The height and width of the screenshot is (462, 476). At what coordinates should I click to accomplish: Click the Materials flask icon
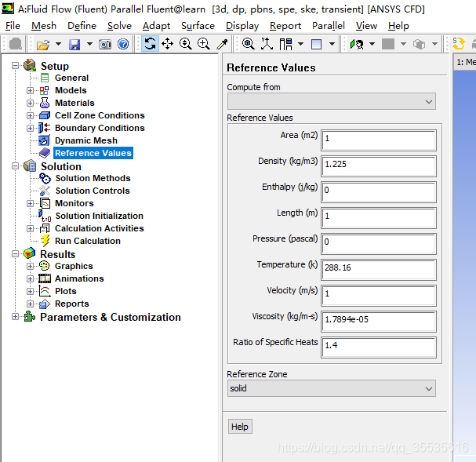point(45,103)
